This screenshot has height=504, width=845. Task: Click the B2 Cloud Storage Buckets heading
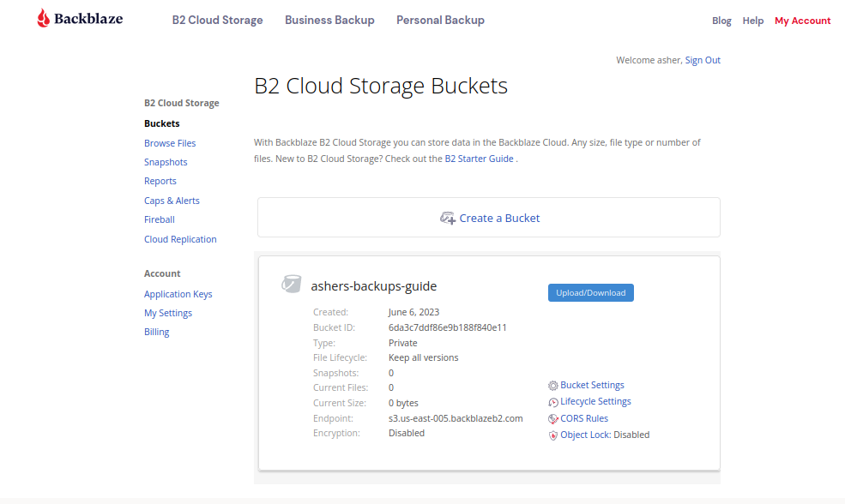[x=381, y=86]
